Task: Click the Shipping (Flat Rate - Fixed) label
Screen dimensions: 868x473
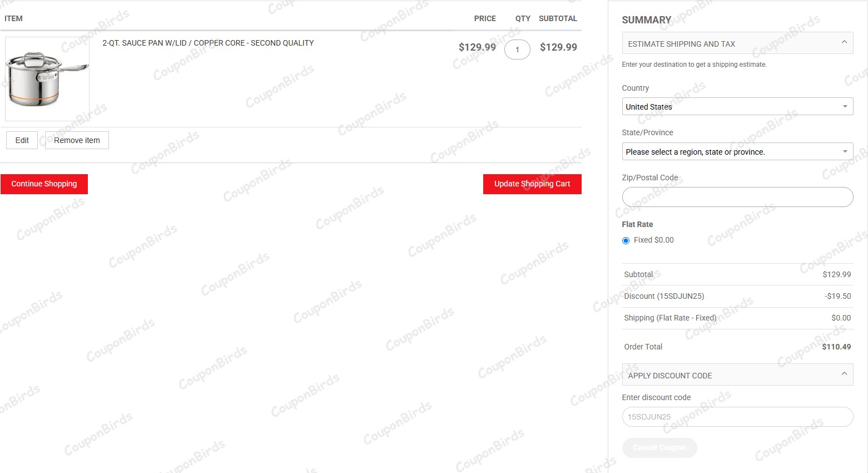Action: tap(670, 318)
